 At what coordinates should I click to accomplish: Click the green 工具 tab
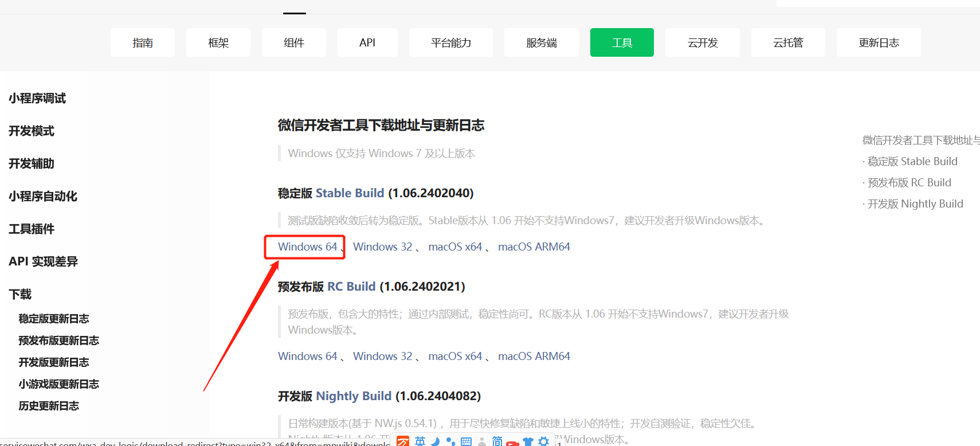point(622,42)
